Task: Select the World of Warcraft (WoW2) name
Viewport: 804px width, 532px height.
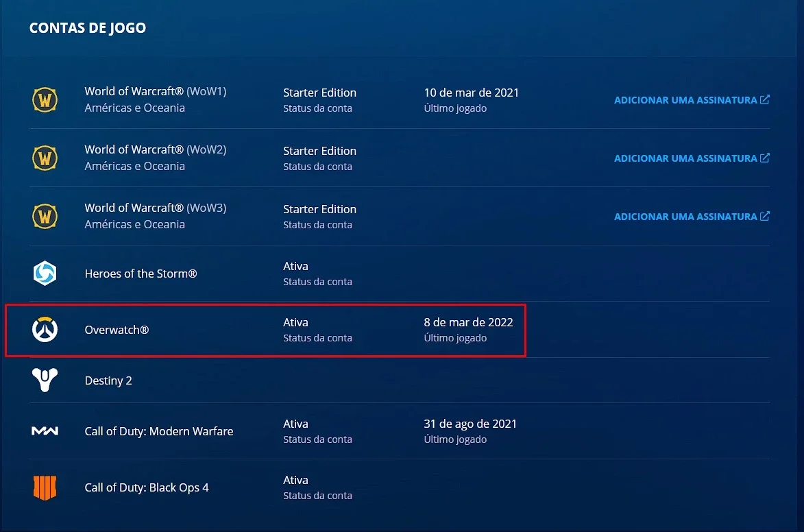Action: coord(156,150)
